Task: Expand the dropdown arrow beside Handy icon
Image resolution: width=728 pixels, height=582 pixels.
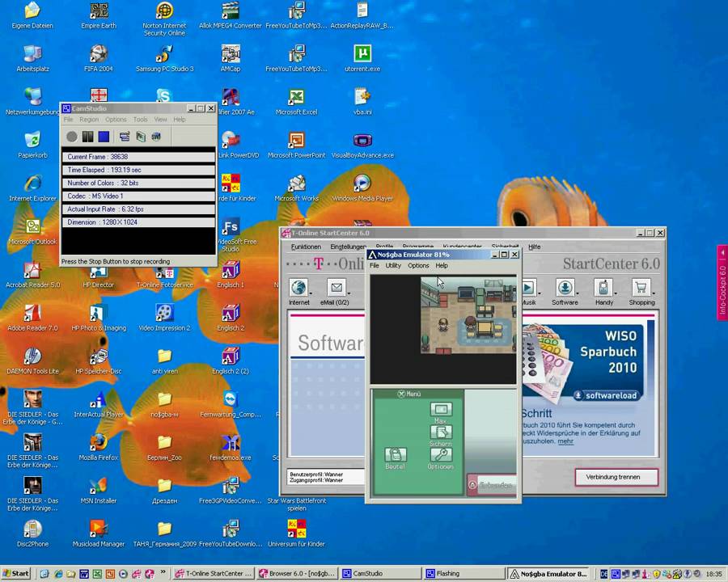Action: click(x=616, y=293)
